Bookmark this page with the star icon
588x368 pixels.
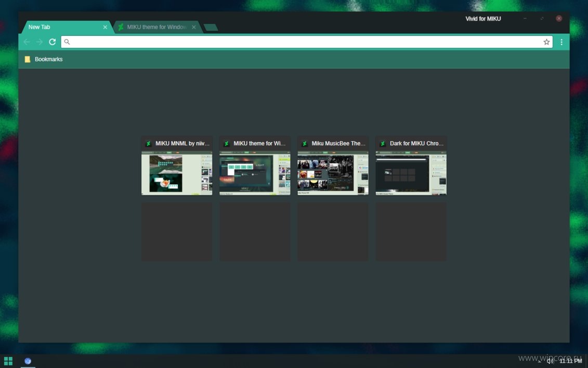(x=546, y=42)
